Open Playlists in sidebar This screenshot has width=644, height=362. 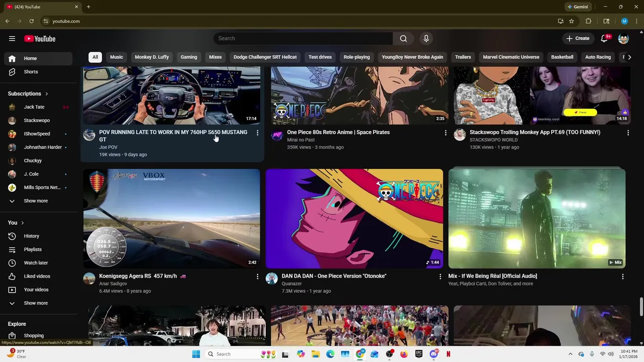pyautogui.click(x=38, y=249)
